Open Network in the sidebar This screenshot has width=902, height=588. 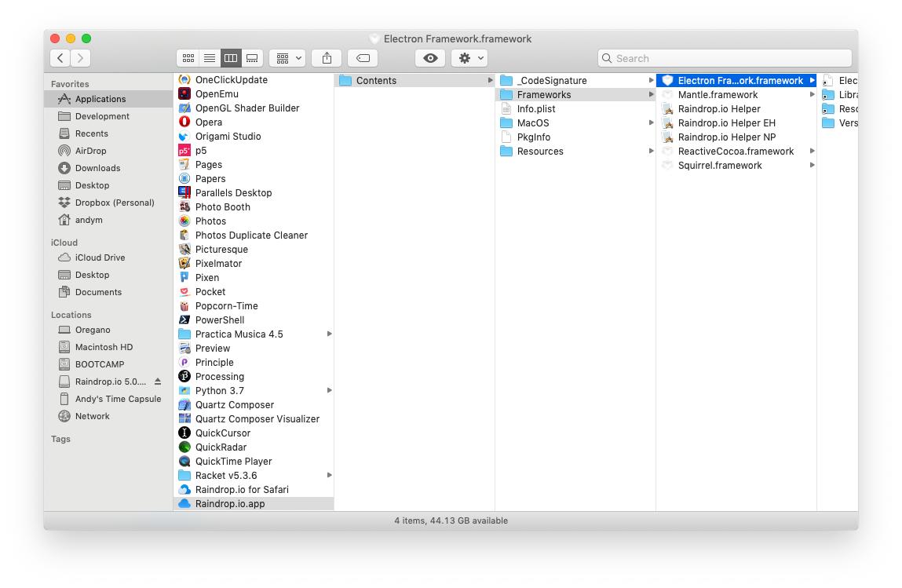(108, 416)
